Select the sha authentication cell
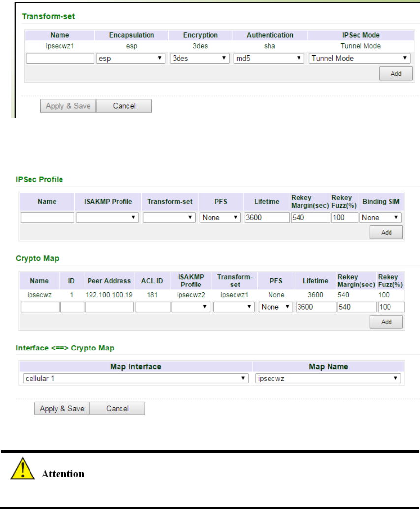The height and width of the screenshot is (509, 420). (x=270, y=46)
